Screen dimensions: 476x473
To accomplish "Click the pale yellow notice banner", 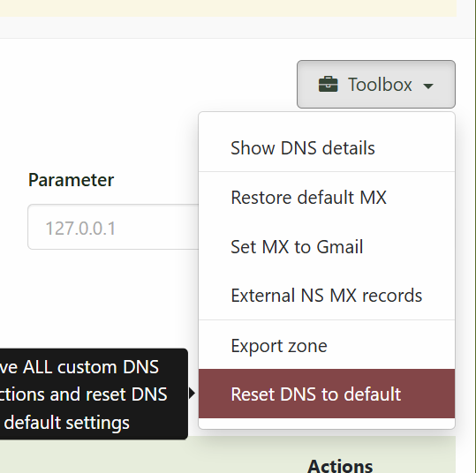I will [x=228, y=8].
